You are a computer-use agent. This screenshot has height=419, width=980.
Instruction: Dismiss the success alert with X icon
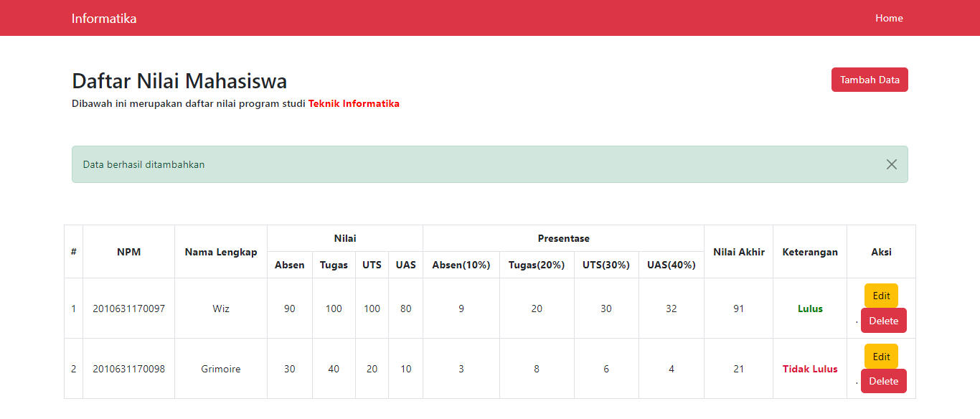pyautogui.click(x=891, y=164)
